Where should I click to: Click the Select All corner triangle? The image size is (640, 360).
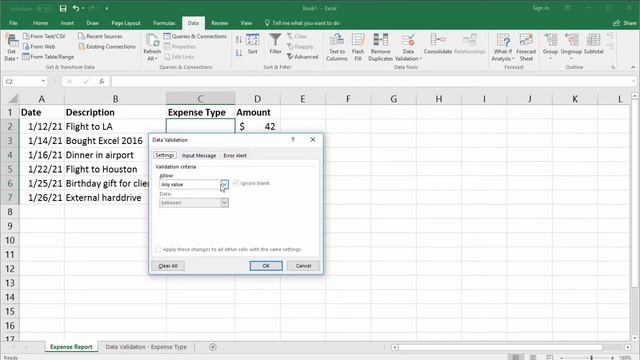pos(13,99)
